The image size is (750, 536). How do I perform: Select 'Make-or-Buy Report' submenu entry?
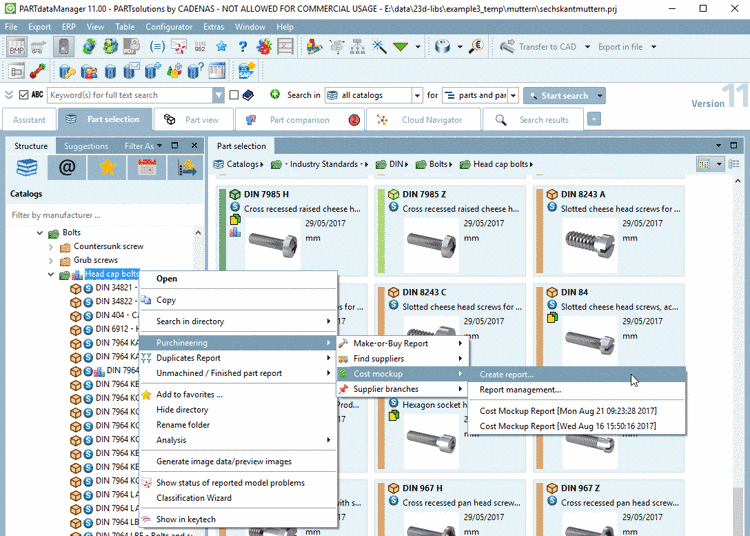pyautogui.click(x=402, y=343)
